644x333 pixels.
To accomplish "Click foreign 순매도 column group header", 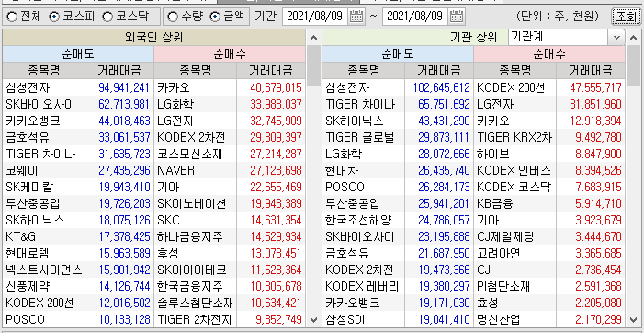I will click(x=78, y=54).
